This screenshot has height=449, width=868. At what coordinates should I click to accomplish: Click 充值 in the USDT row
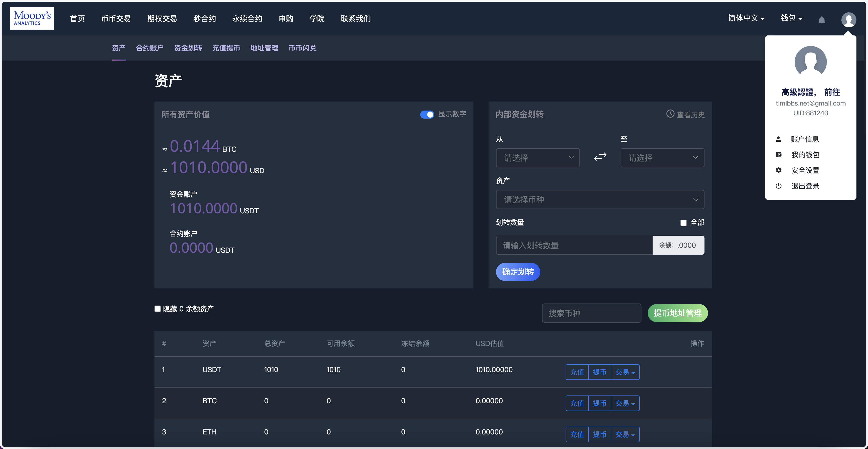click(x=577, y=372)
